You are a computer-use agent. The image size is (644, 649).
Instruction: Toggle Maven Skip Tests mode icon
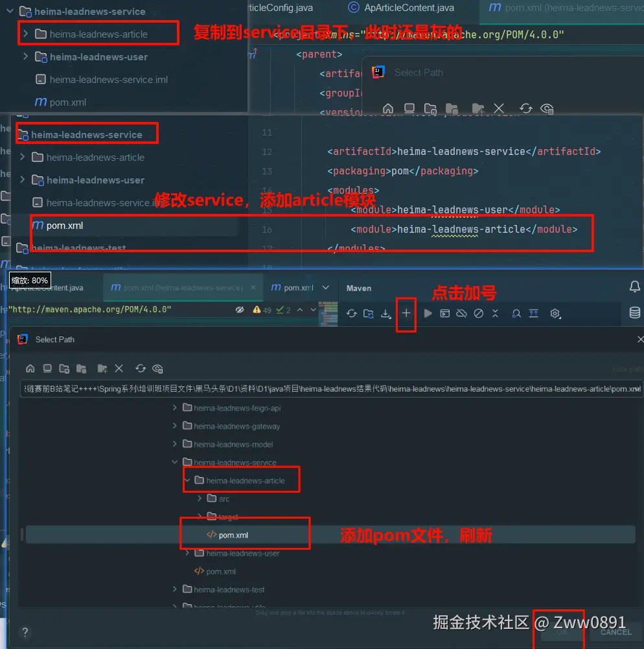pyautogui.click(x=479, y=313)
